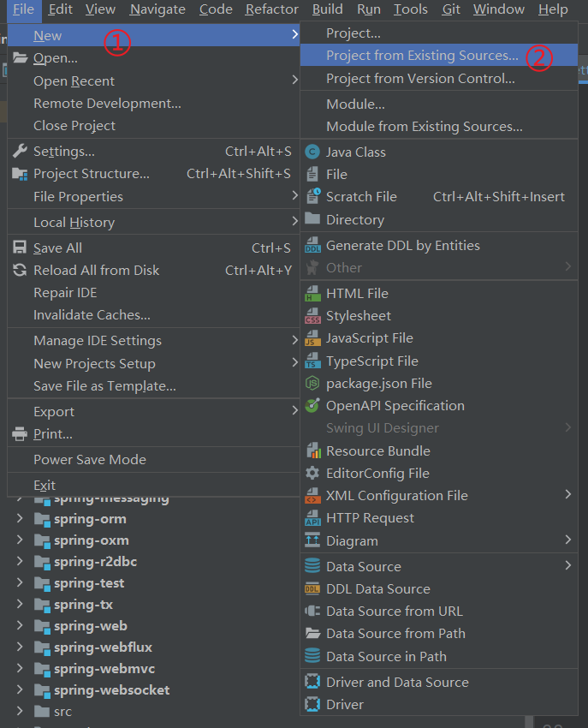Click the HTTP Request API icon

click(312, 518)
